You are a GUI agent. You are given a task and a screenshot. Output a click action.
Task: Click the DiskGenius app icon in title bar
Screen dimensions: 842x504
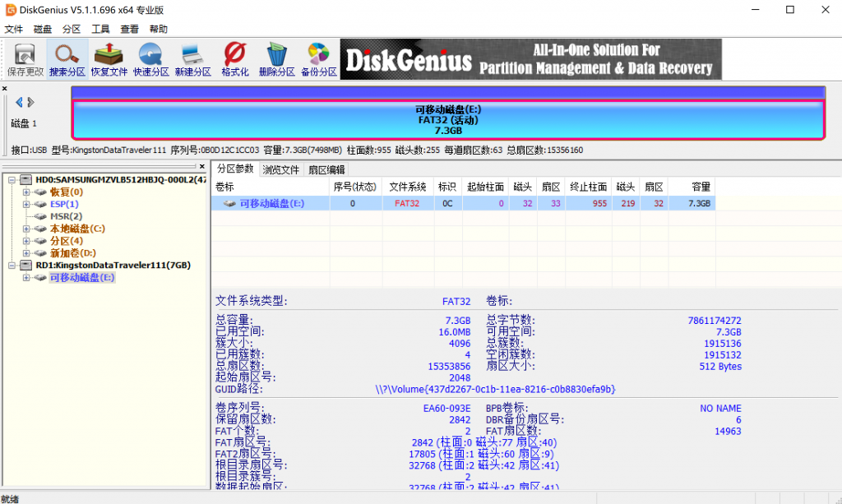click(10, 10)
